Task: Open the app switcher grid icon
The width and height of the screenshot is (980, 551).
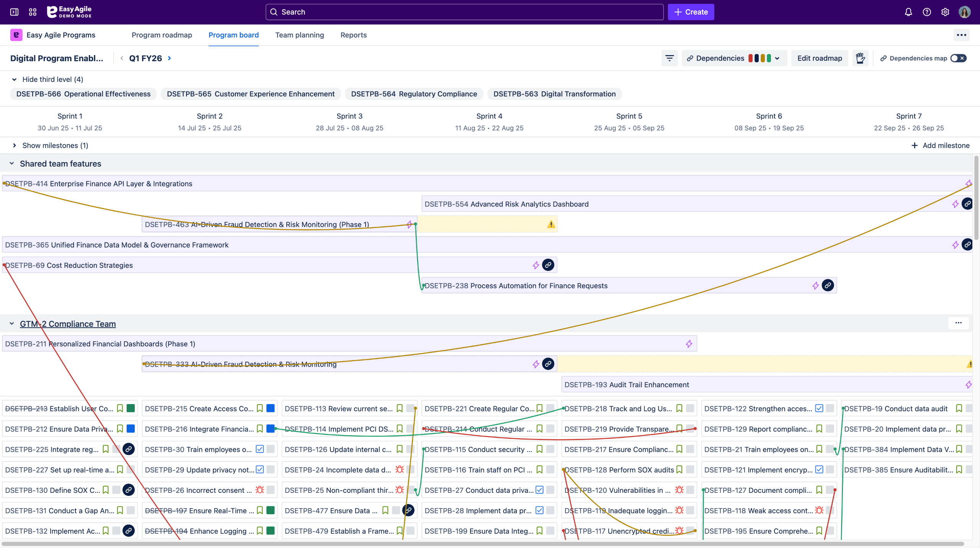Action: pos(33,12)
